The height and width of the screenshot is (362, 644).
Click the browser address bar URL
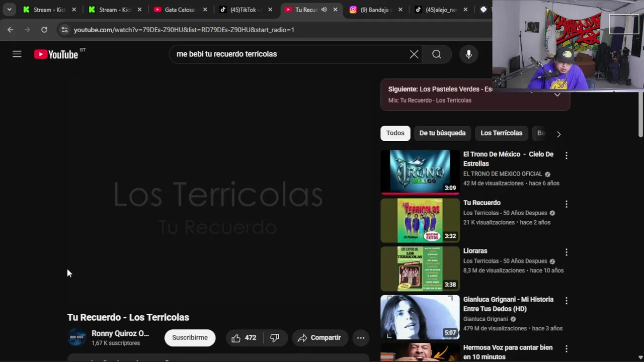pos(184,30)
